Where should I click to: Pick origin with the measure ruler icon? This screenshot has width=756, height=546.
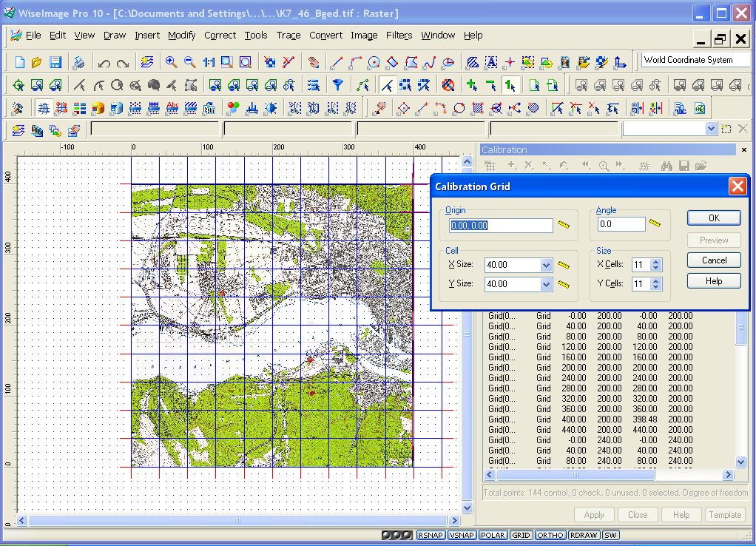coord(564,225)
